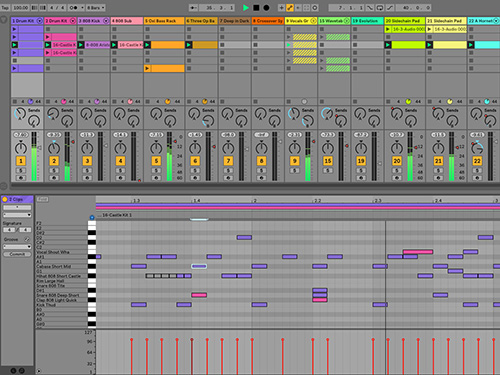Screen dimensions: 500x375
Task: Launch the top clip in track 1 Drum Kit
Action: pyautogui.click(x=14, y=29)
